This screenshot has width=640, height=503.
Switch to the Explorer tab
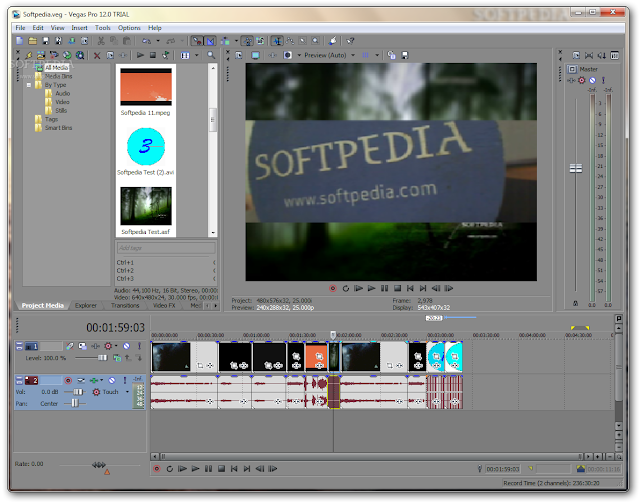(x=86, y=305)
